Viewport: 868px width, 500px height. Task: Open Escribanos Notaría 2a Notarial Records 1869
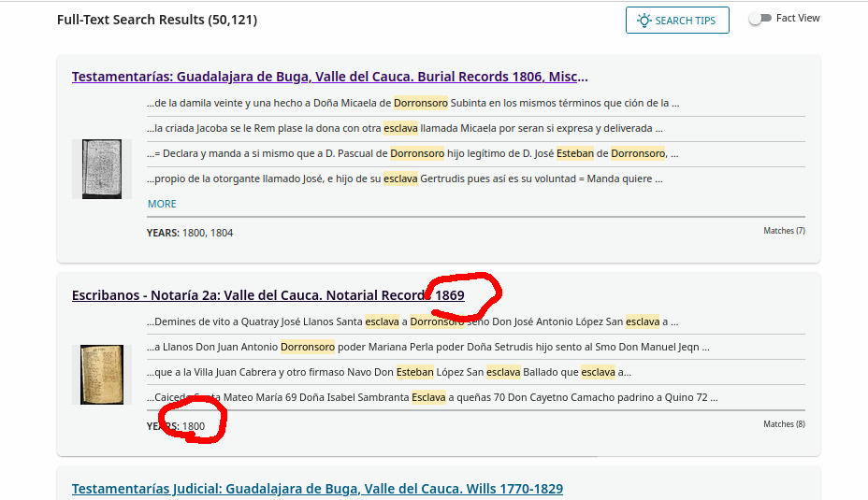click(268, 294)
